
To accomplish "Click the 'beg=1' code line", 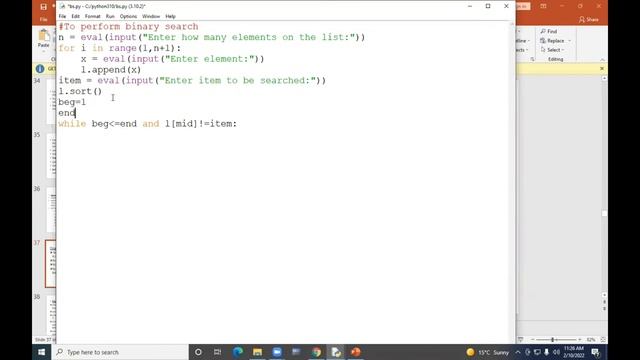I will point(72,102).
